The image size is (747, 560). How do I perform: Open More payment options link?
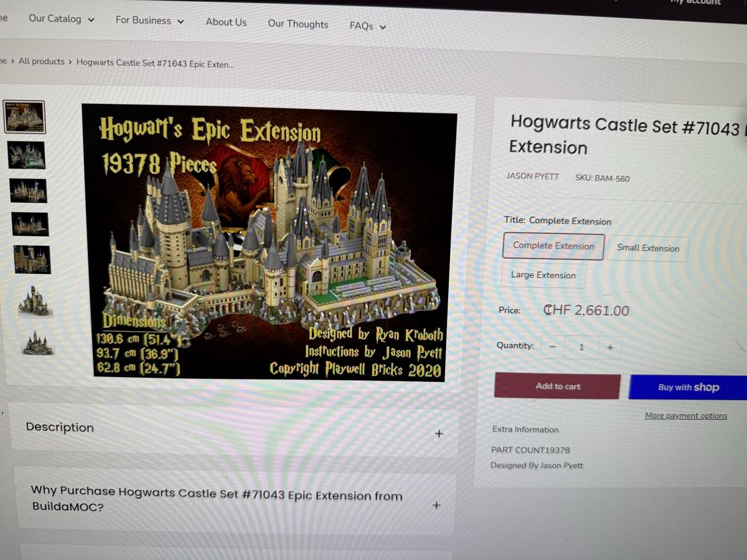(x=685, y=416)
